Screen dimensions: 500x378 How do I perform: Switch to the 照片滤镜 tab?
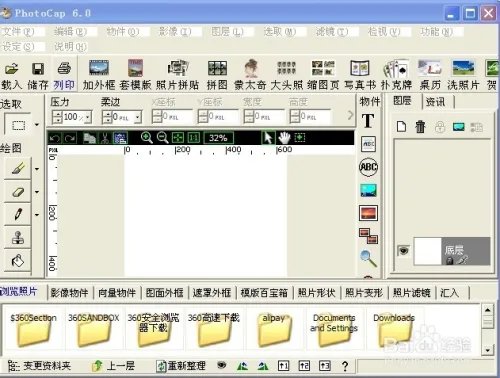click(x=412, y=293)
